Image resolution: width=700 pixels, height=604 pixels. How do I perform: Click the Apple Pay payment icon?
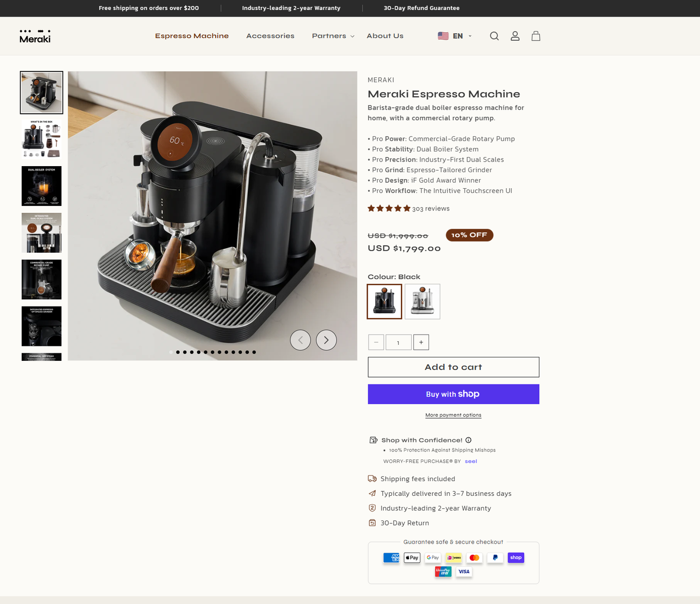tap(411, 558)
